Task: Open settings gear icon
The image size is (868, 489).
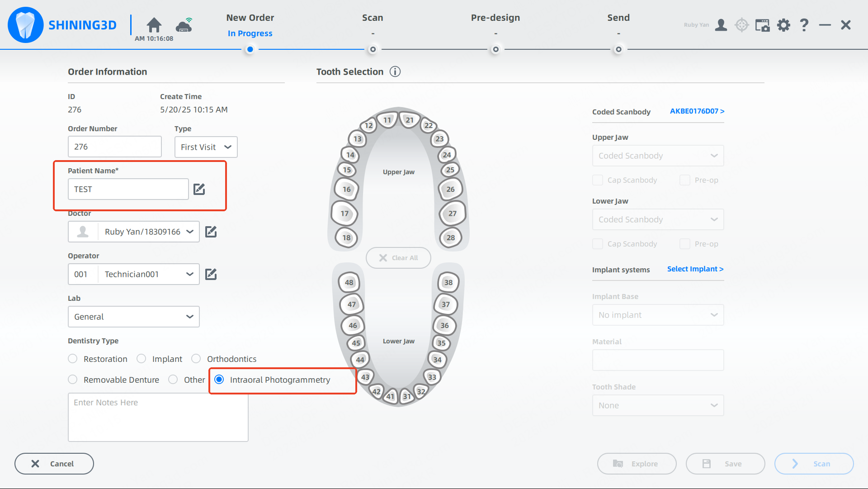Action: (x=783, y=25)
